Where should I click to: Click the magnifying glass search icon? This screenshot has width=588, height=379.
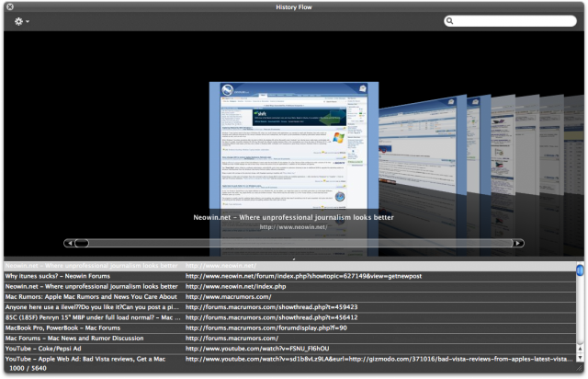point(449,21)
